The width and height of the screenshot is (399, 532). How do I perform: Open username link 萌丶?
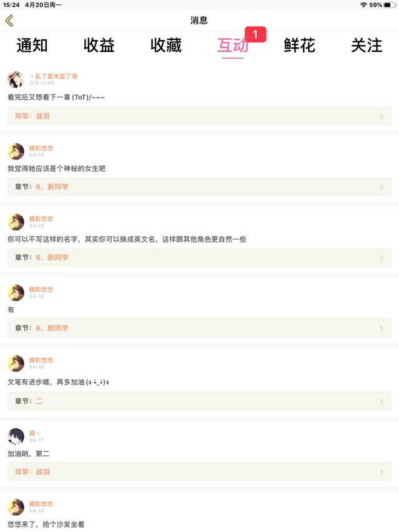(35, 433)
